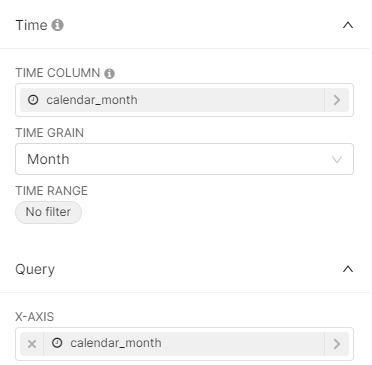Click the Query section heading
The height and width of the screenshot is (365, 372).
click(35, 269)
